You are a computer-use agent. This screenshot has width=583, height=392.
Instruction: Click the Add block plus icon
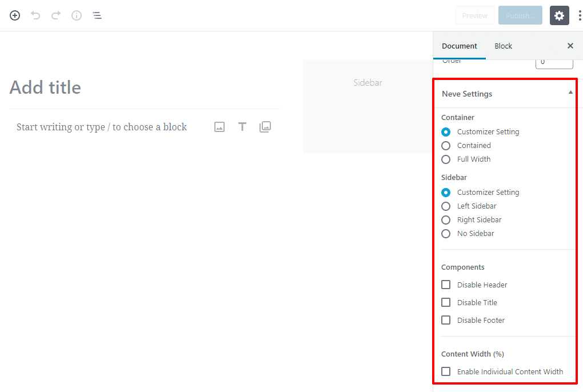pyautogui.click(x=15, y=15)
